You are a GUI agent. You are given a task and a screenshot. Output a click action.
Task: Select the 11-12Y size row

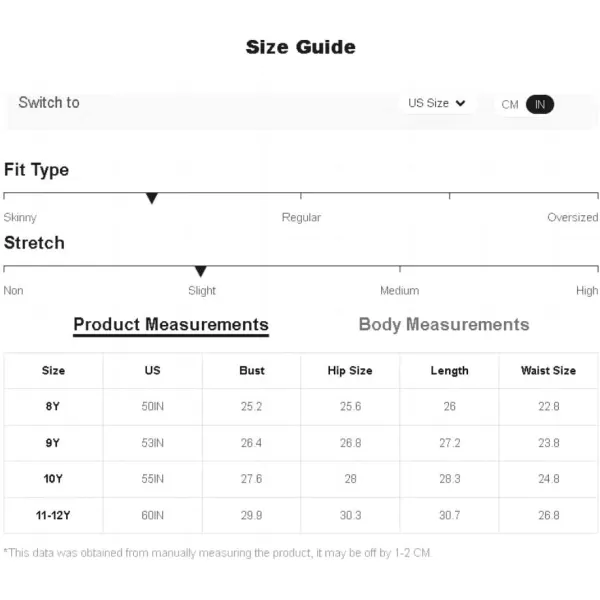pos(300,515)
